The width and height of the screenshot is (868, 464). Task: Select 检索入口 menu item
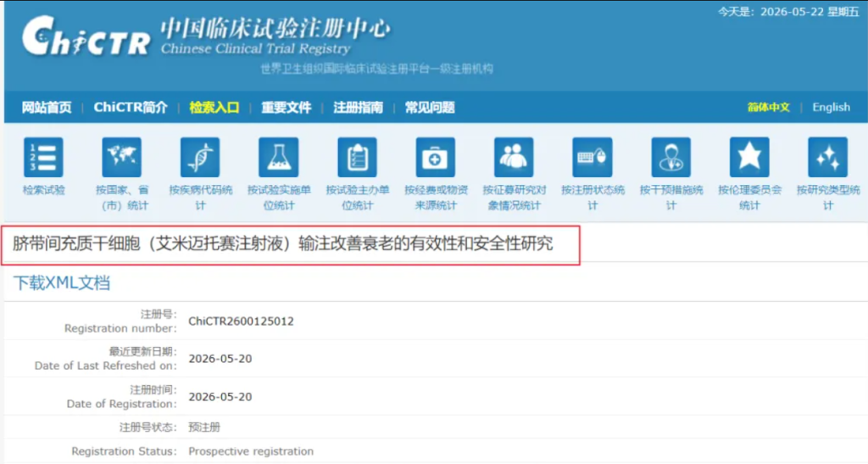(214, 108)
